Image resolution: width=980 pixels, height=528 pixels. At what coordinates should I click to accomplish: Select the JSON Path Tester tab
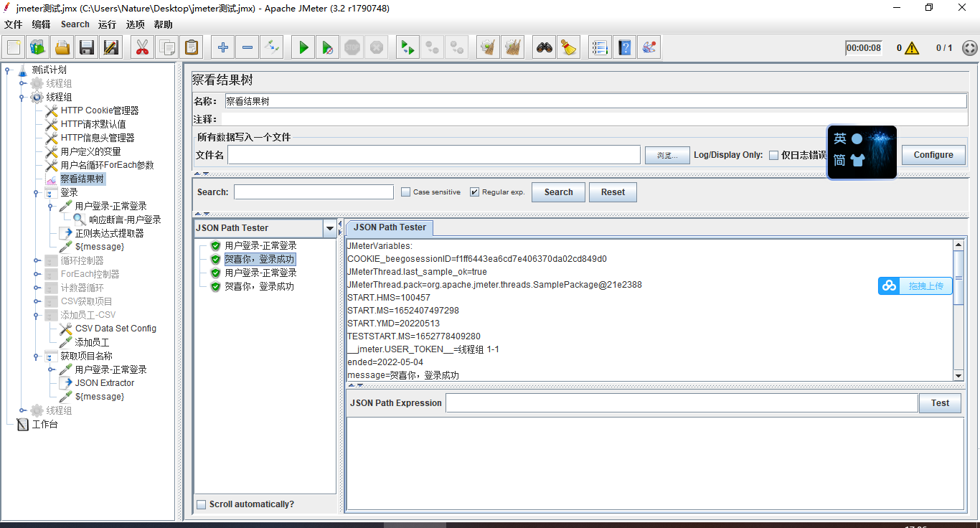[x=390, y=227]
